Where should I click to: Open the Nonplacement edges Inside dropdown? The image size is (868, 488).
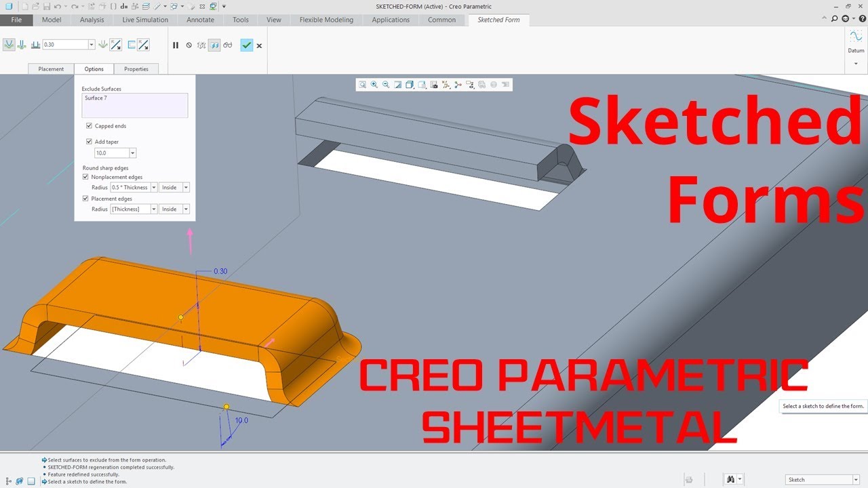tap(186, 187)
